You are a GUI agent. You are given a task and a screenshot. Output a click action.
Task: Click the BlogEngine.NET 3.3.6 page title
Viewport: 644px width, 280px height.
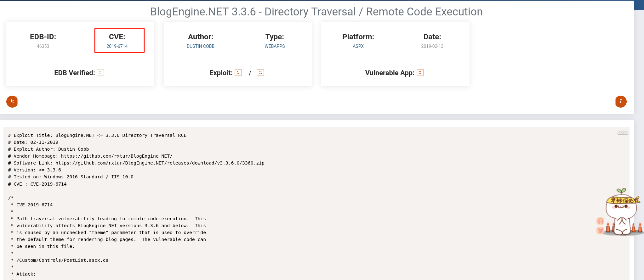316,12
